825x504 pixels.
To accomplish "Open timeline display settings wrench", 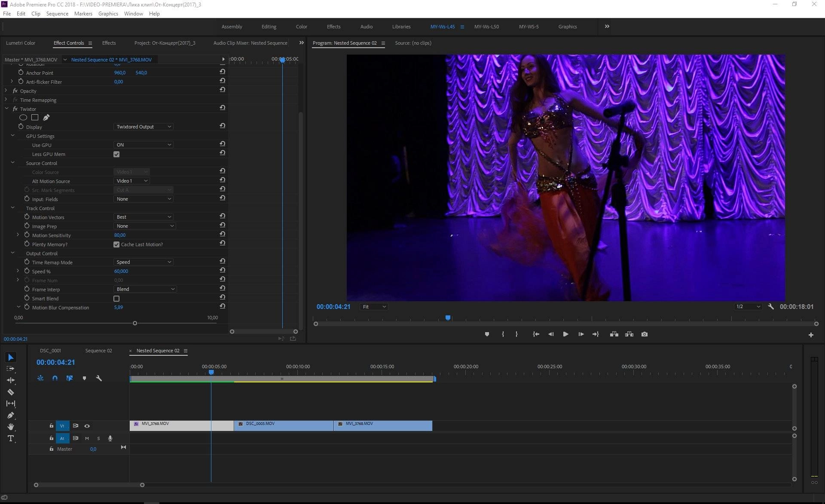I will point(99,378).
